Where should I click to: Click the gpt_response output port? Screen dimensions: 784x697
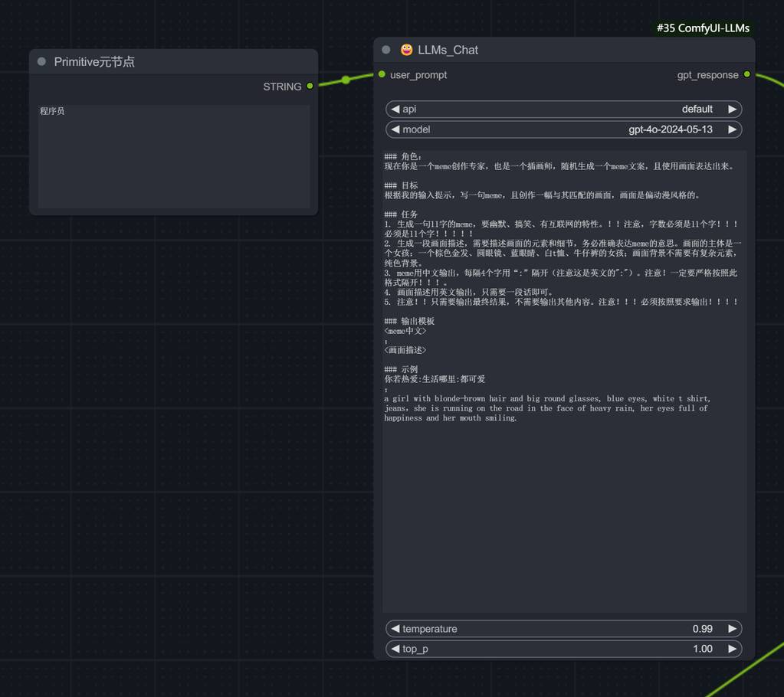coord(747,75)
